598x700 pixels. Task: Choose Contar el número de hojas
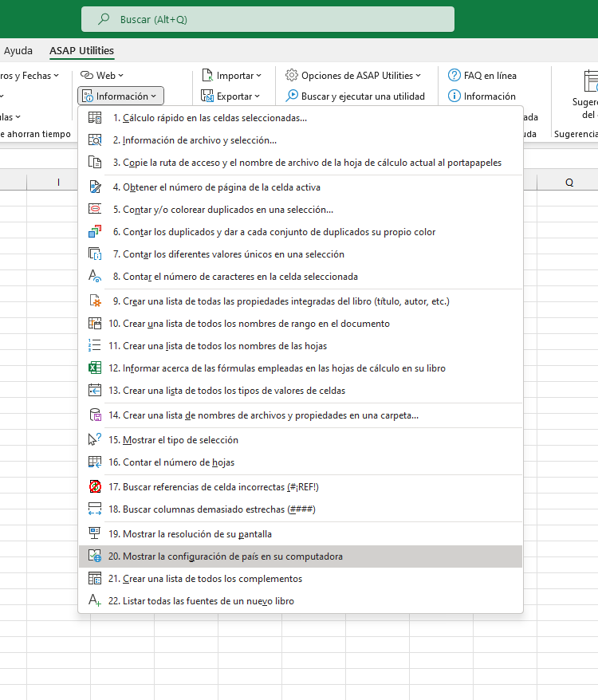300,462
